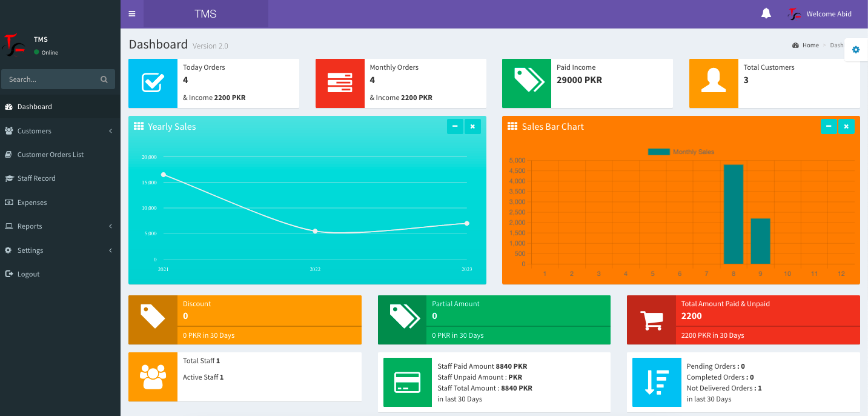The image size is (868, 416).
Task: Collapse the Sales Bar Chart panel
Action: click(829, 126)
